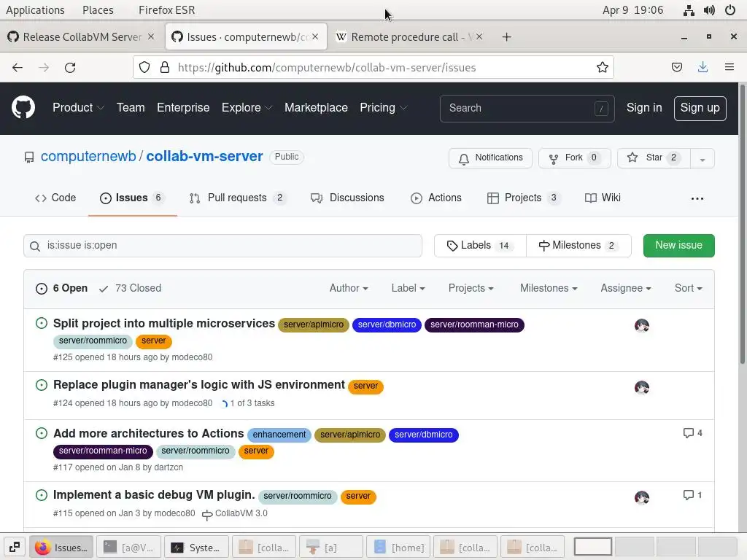Bookmark this page using the star icon
Viewport: 747px width, 560px height.
point(602,68)
